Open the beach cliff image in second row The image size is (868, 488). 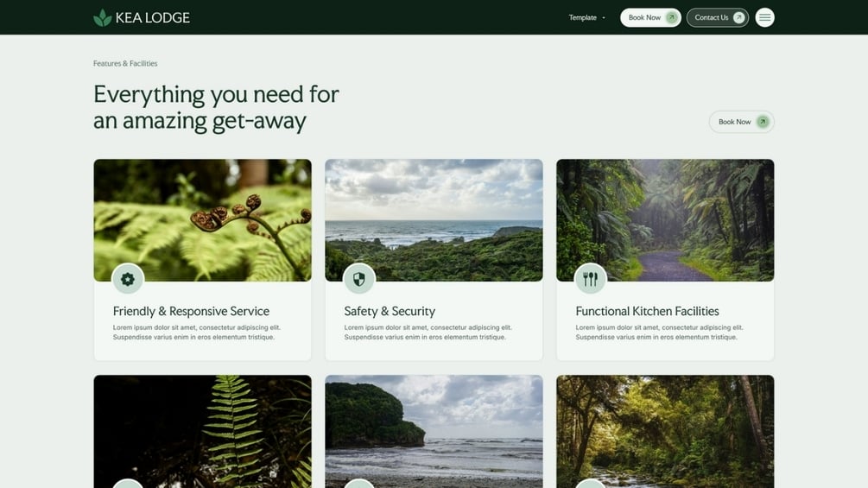coord(434,432)
